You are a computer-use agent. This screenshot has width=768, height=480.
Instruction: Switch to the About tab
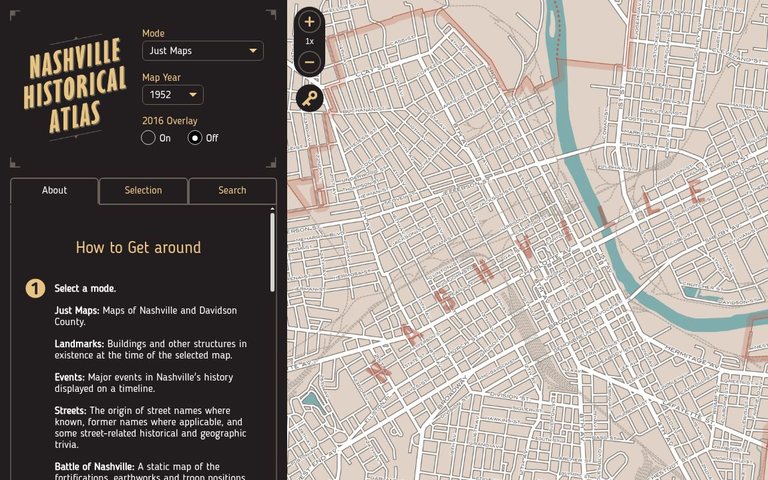[x=54, y=191]
